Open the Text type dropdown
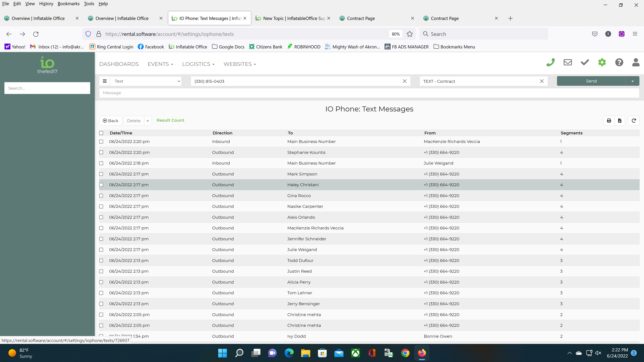Screen dimensions: 644x362 pos(146,81)
